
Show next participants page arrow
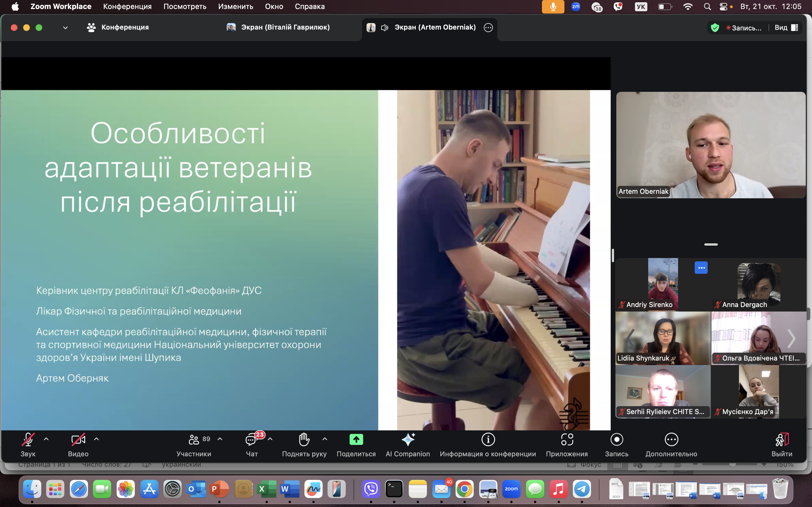[791, 339]
